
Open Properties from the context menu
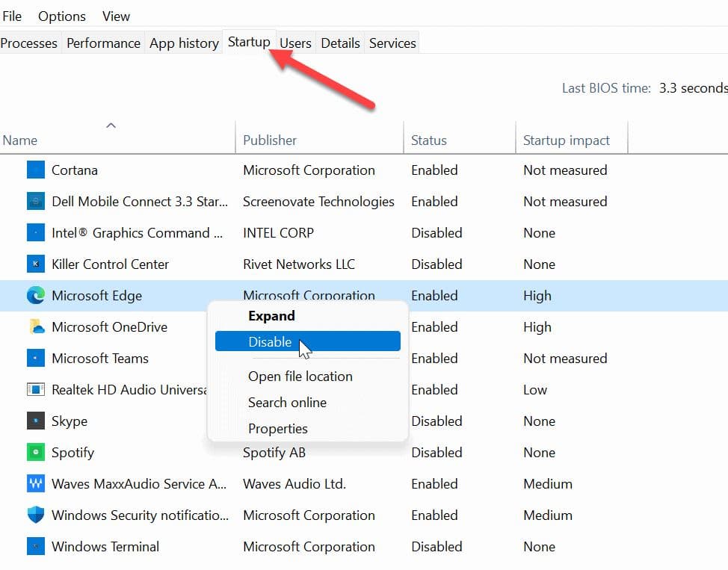pos(277,429)
